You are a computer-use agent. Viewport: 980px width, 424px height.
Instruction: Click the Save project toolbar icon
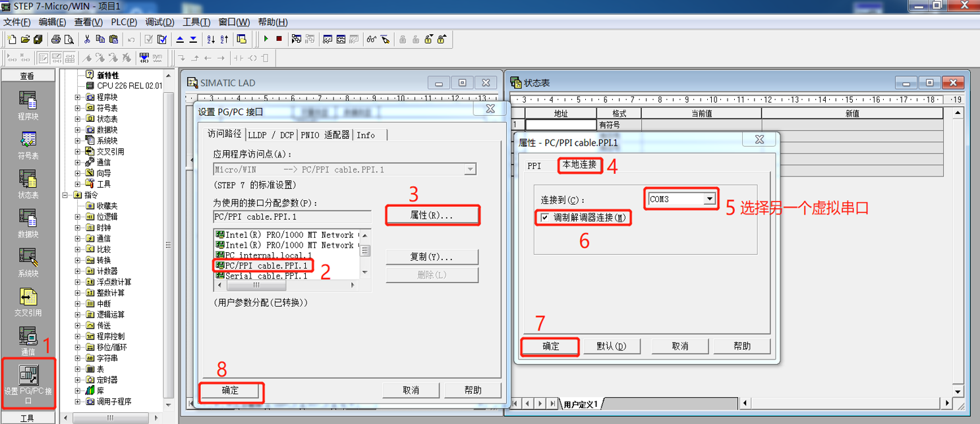pos(38,40)
